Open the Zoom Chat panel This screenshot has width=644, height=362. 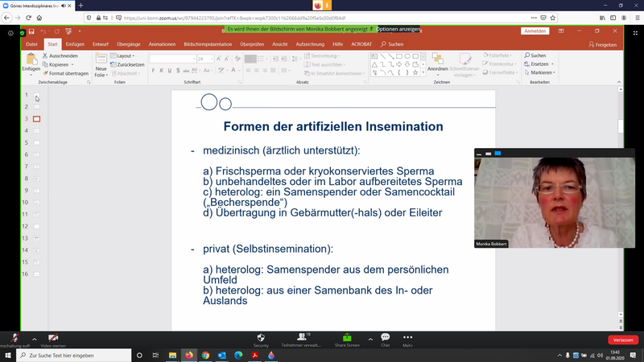click(x=385, y=336)
